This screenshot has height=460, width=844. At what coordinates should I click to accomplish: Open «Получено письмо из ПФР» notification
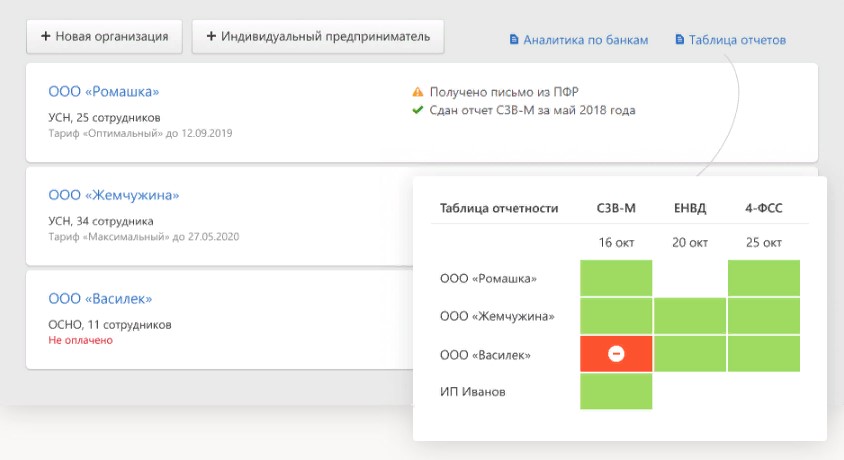click(504, 92)
